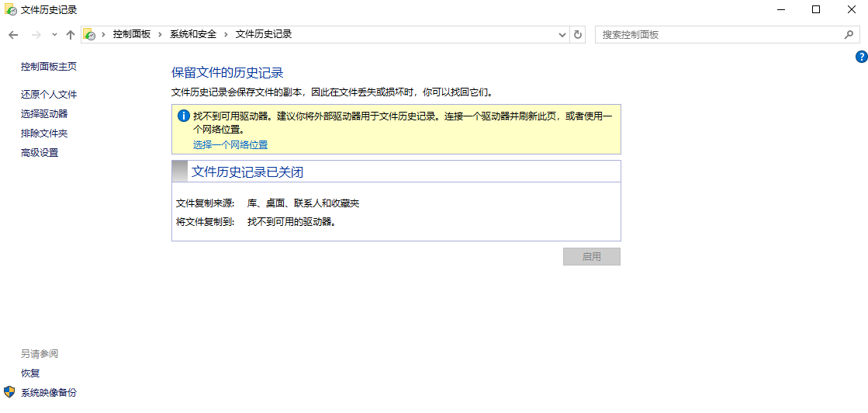Open 还原个人文件 in the sidebar

coord(49,95)
